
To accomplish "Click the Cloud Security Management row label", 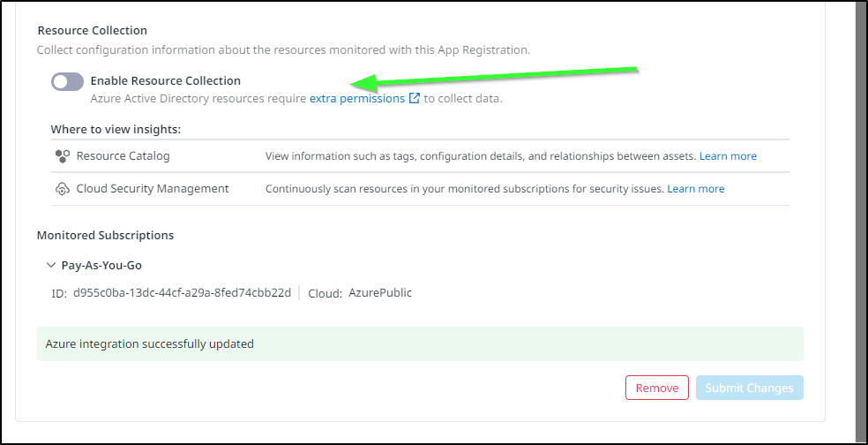I will click(x=153, y=189).
